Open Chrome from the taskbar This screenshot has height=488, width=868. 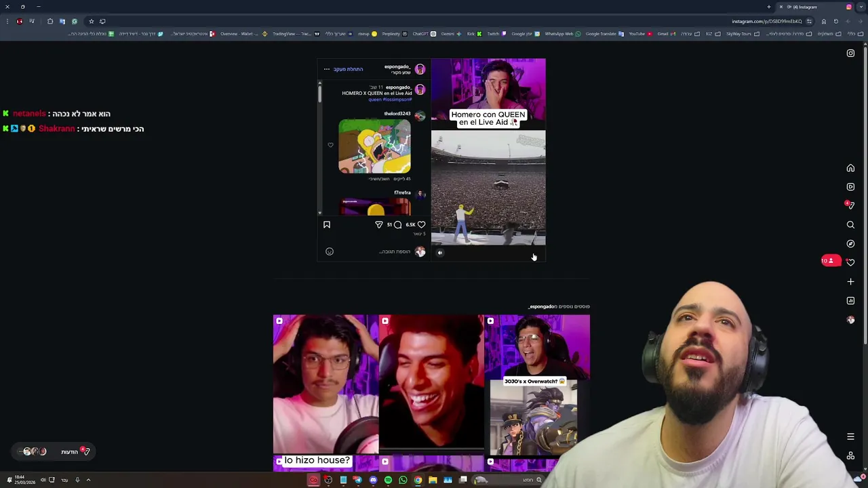(418, 480)
